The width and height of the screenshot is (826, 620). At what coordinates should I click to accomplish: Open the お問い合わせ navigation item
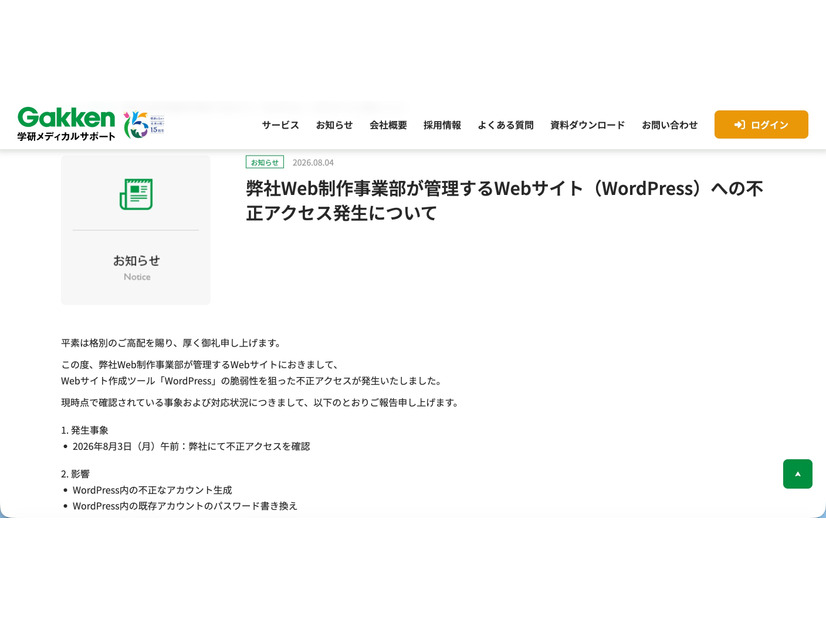[x=670, y=125]
